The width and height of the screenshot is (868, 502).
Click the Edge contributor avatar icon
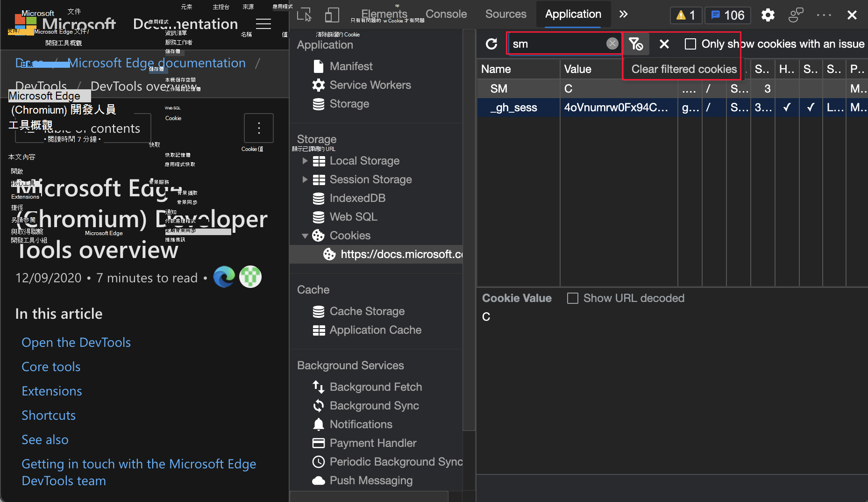click(x=224, y=277)
